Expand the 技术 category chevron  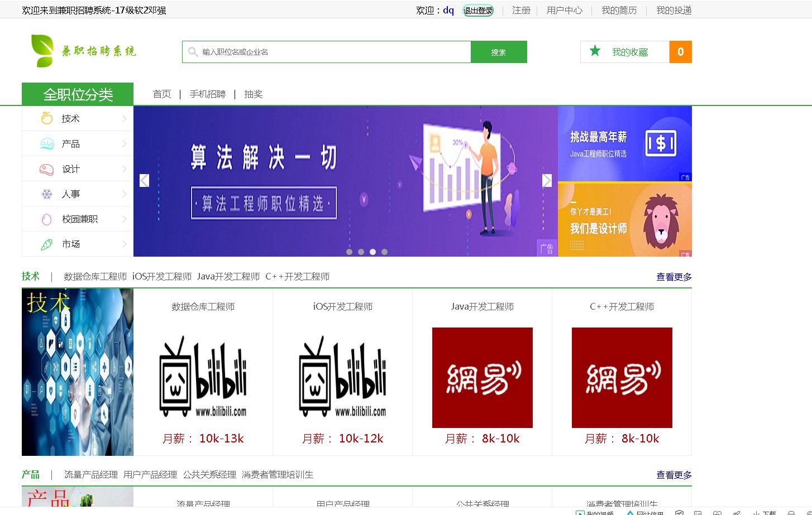(x=124, y=118)
